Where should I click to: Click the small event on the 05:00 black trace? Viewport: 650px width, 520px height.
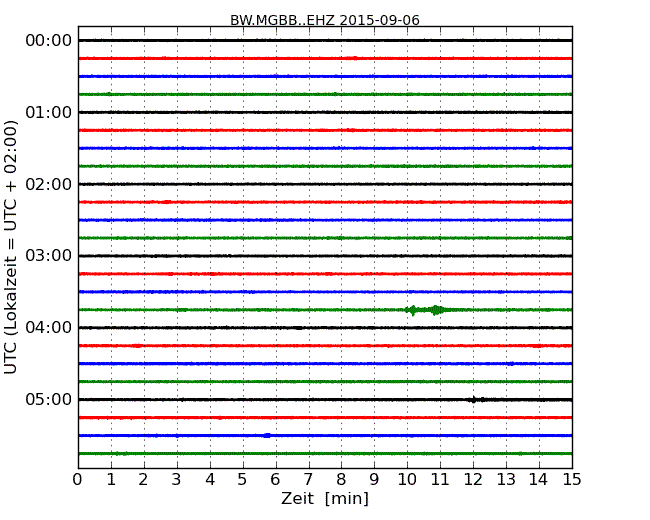[x=477, y=400]
